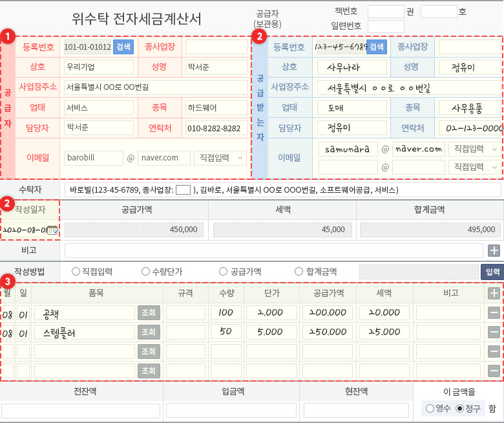504x423 pixels.
Task: Focus the supplier 성명 field 박서준
Action: pos(216,67)
